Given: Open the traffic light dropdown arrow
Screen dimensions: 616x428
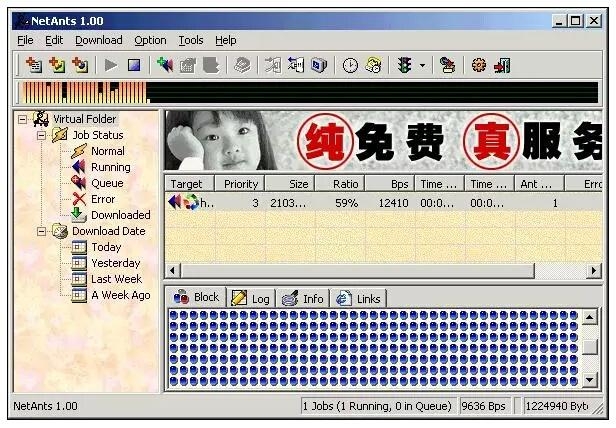Looking at the screenshot, I should pos(422,66).
